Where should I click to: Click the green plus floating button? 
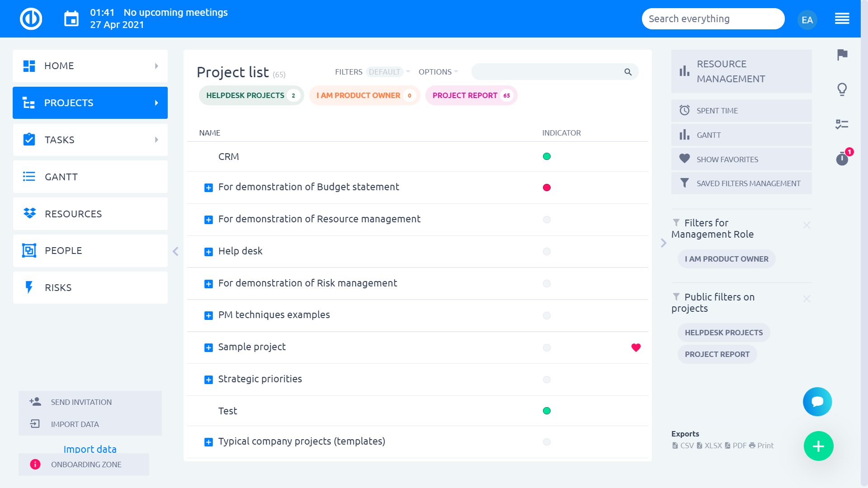(818, 446)
